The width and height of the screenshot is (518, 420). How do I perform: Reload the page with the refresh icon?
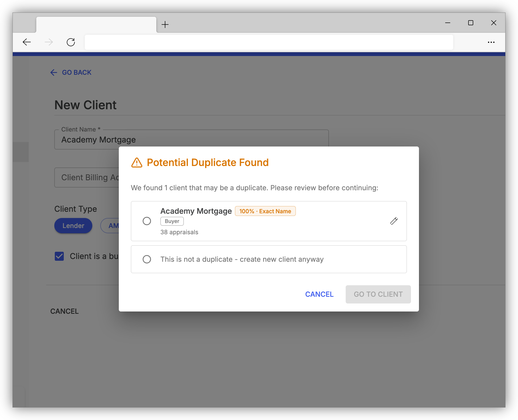pyautogui.click(x=71, y=42)
